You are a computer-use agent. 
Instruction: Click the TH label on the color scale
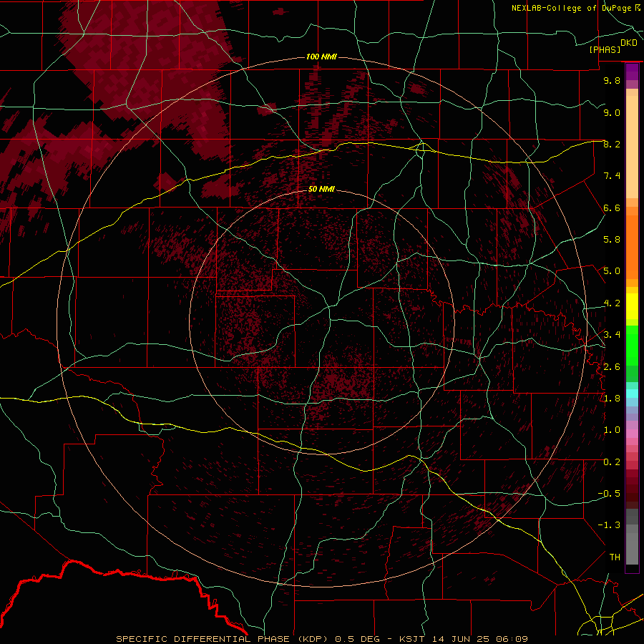[615, 557]
